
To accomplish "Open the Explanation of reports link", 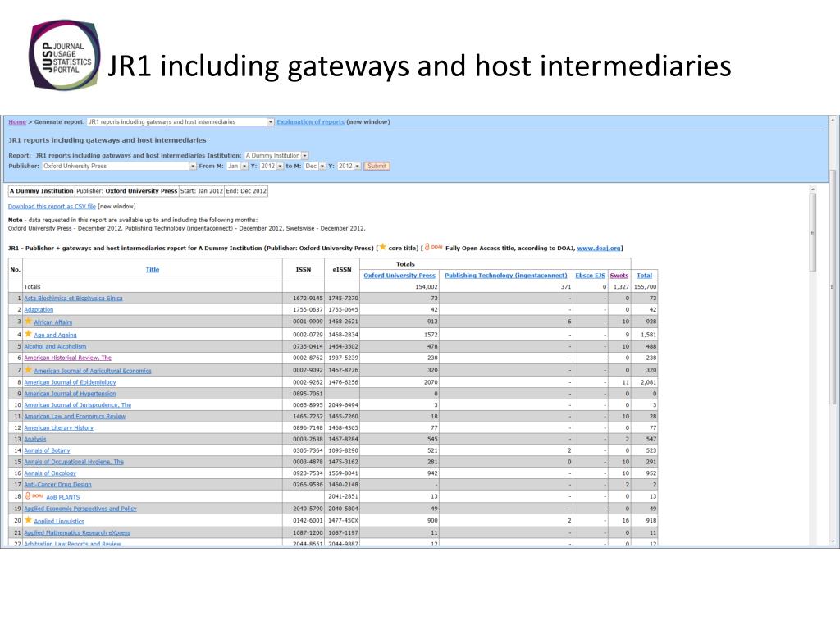I will click(310, 122).
